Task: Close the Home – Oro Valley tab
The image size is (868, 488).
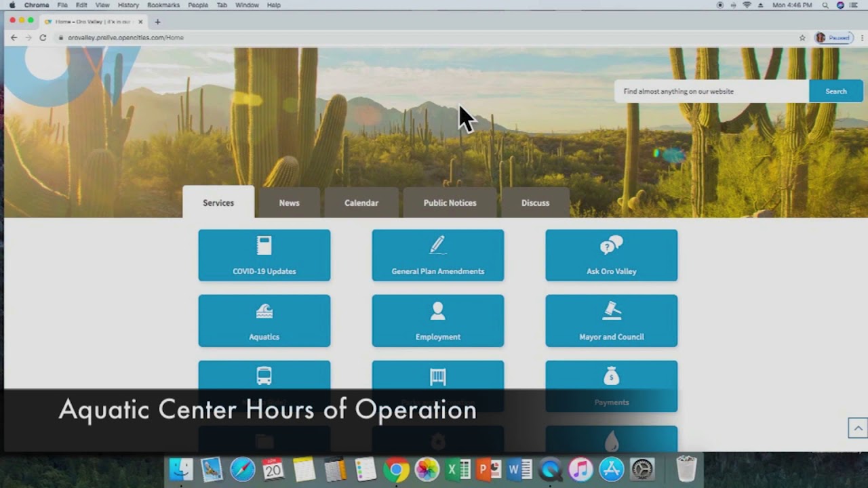Action: coord(140,22)
